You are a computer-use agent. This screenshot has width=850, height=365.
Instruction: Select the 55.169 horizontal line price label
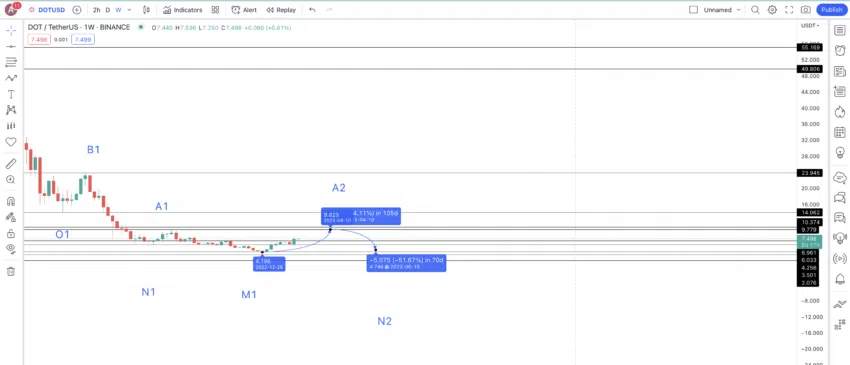click(x=810, y=48)
